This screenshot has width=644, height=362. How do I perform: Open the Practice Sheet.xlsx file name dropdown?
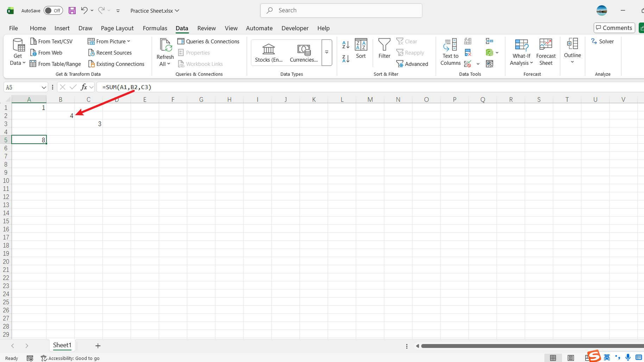pyautogui.click(x=155, y=10)
